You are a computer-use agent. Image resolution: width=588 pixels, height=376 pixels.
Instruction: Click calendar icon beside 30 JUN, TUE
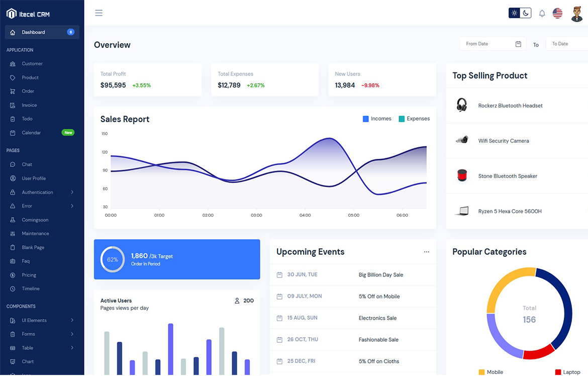[x=279, y=275]
